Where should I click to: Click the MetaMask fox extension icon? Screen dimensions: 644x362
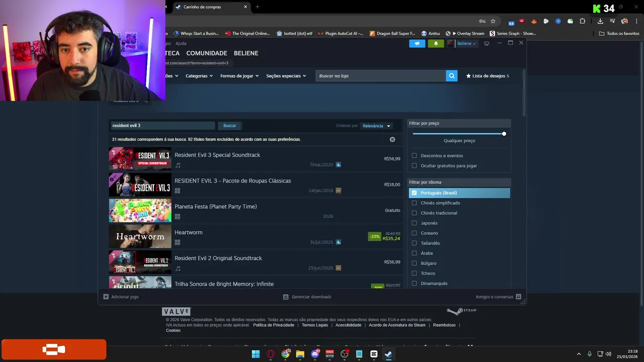tap(534, 21)
